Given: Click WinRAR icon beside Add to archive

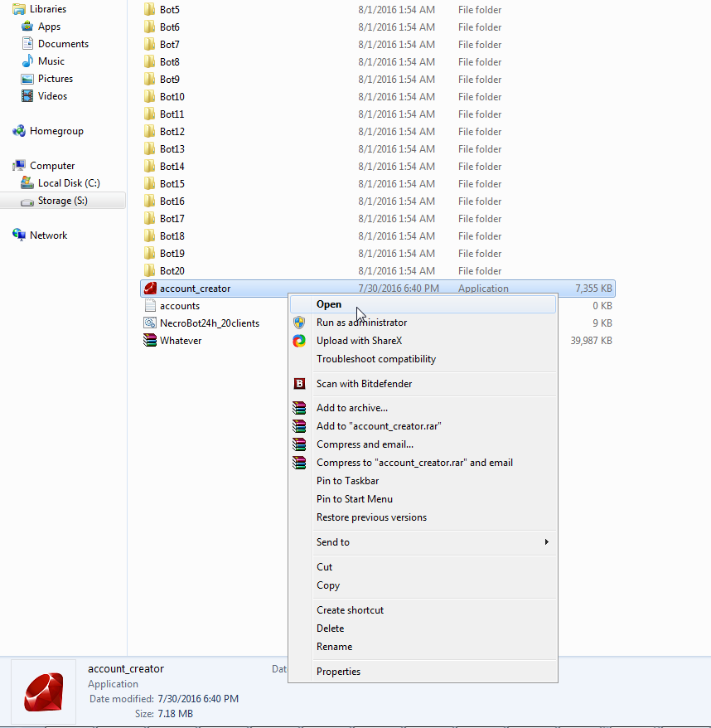Looking at the screenshot, I should point(299,408).
